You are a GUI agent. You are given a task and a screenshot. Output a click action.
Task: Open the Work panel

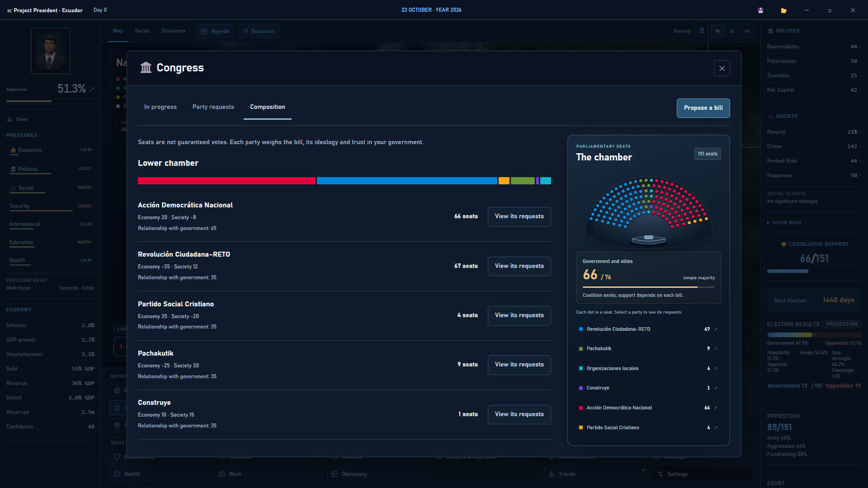pos(266,474)
